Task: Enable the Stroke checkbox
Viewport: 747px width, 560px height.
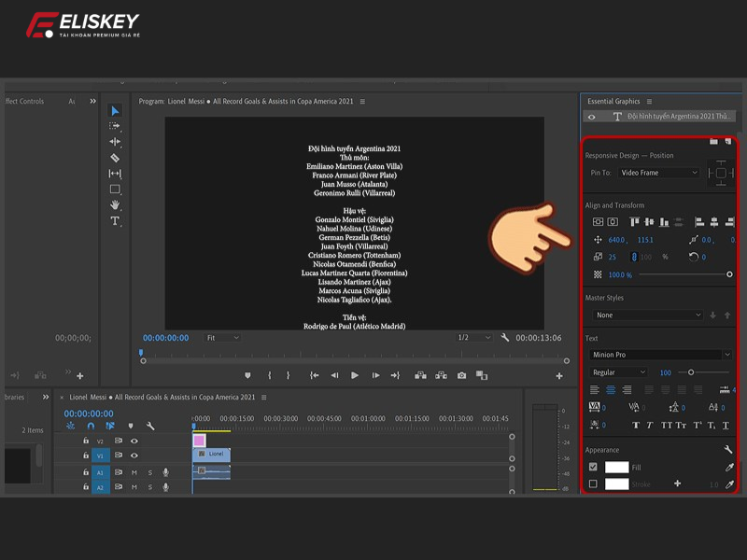Action: tap(593, 484)
